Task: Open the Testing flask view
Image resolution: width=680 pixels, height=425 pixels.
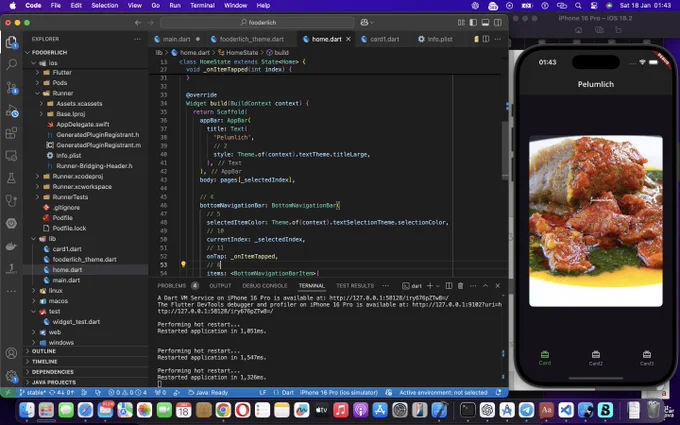Action: (x=11, y=178)
